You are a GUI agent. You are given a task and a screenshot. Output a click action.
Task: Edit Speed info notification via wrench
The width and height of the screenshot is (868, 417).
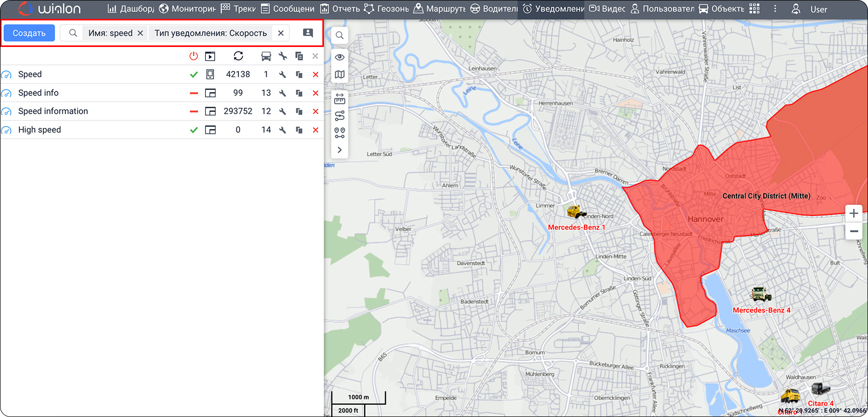point(283,93)
